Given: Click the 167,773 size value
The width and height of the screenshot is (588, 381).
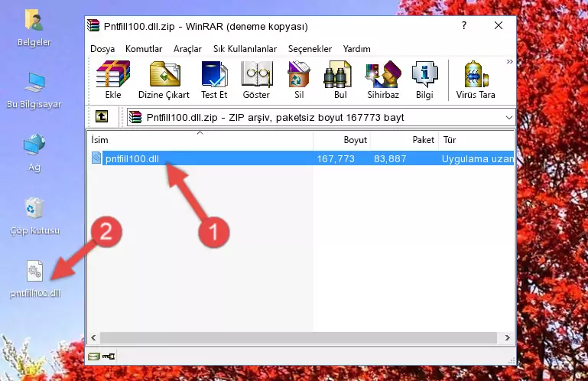Looking at the screenshot, I should pos(336,159).
